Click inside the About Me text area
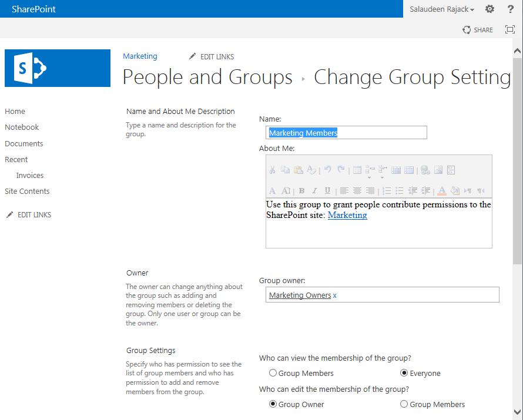This screenshot has width=523, height=420. point(378,223)
